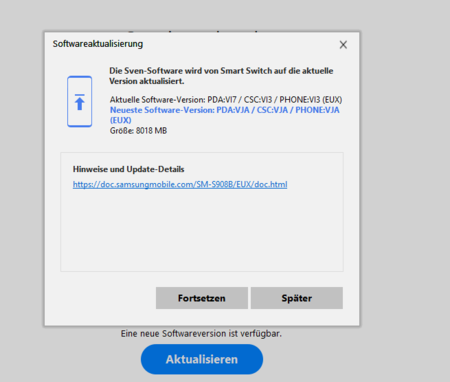Click PHONE:VJA in newest version line
450x382 pixels.
(317, 110)
